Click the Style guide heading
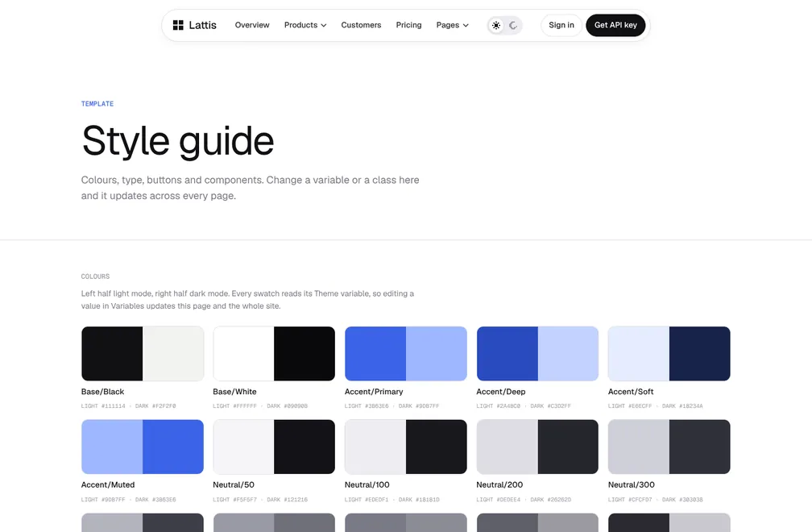This screenshot has height=532, width=812. (x=177, y=141)
